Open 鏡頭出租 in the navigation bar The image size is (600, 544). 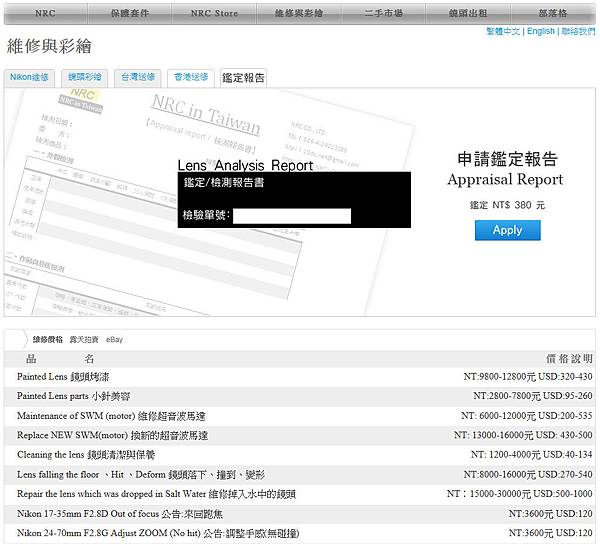[468, 13]
